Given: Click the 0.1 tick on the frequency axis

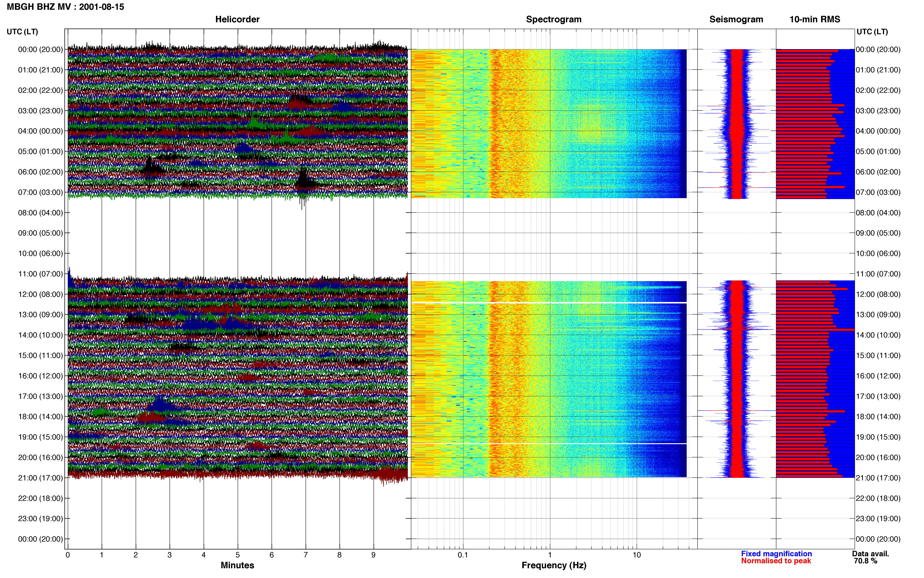Looking at the screenshot, I should click(463, 555).
